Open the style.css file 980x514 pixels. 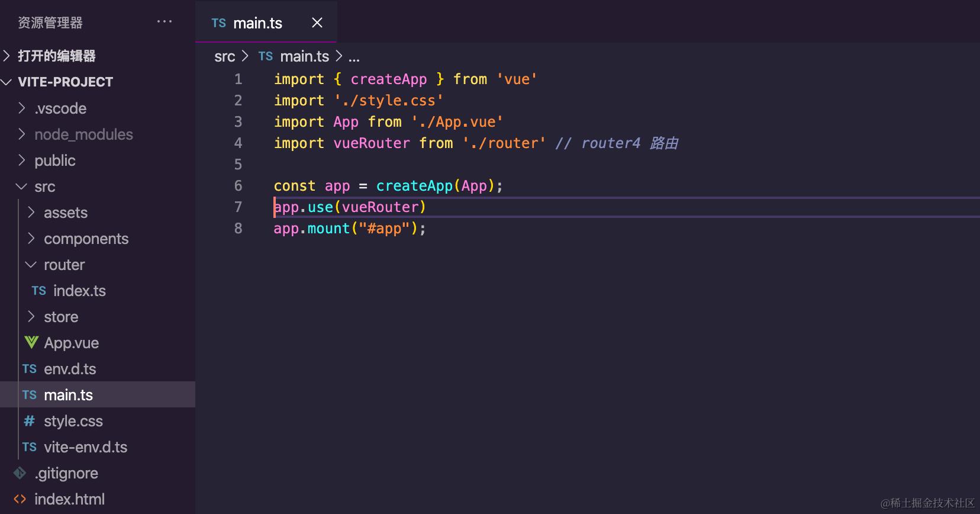73,421
